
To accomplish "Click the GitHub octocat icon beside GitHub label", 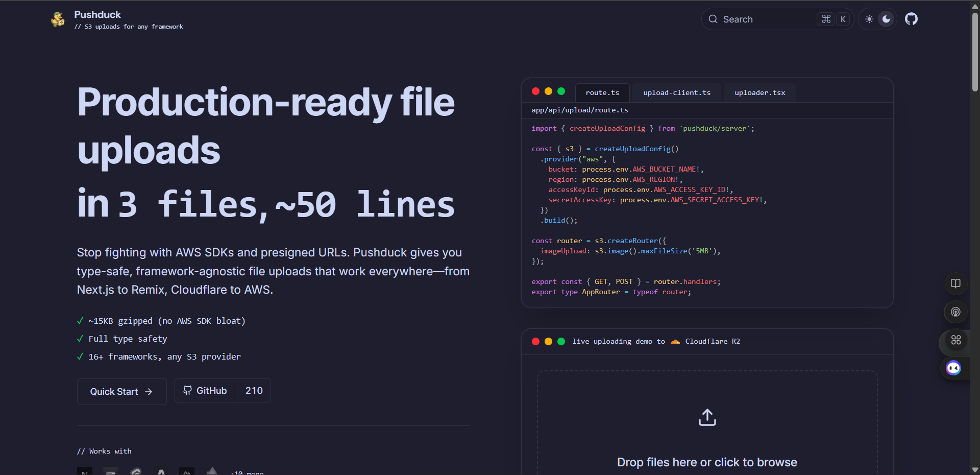I will click(x=187, y=390).
